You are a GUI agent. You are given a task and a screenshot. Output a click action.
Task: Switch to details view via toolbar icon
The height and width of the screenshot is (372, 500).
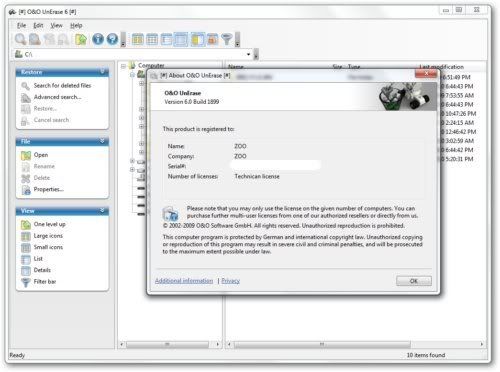(181, 39)
